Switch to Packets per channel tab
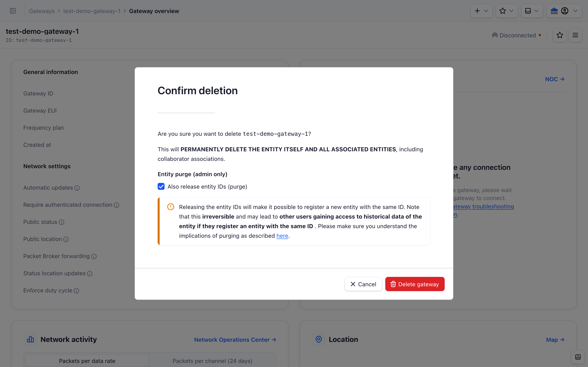Screen dimensions: 588x367 [212, 361]
